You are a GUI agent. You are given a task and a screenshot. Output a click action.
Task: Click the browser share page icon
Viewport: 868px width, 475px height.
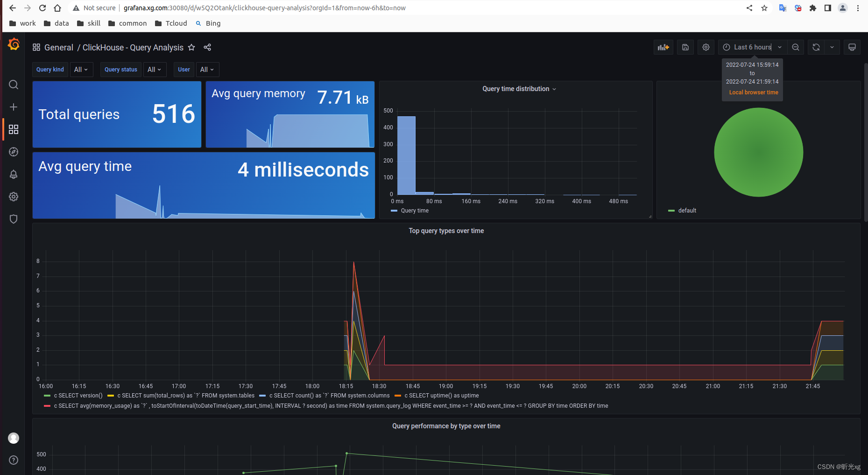click(x=749, y=8)
